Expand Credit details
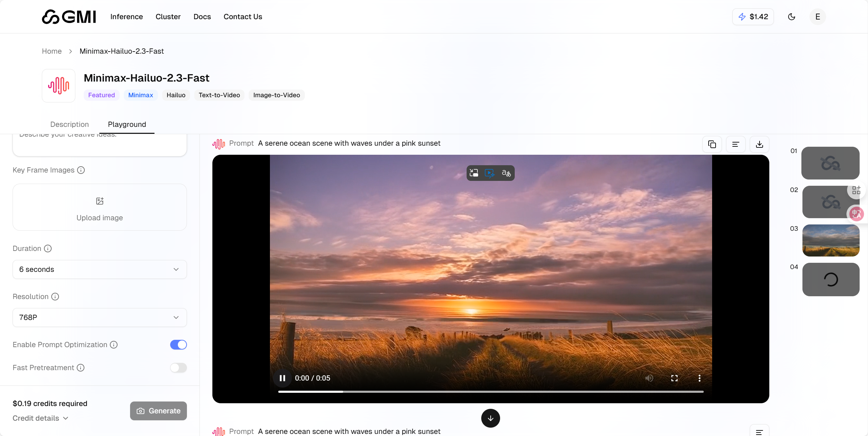 [x=40, y=418]
